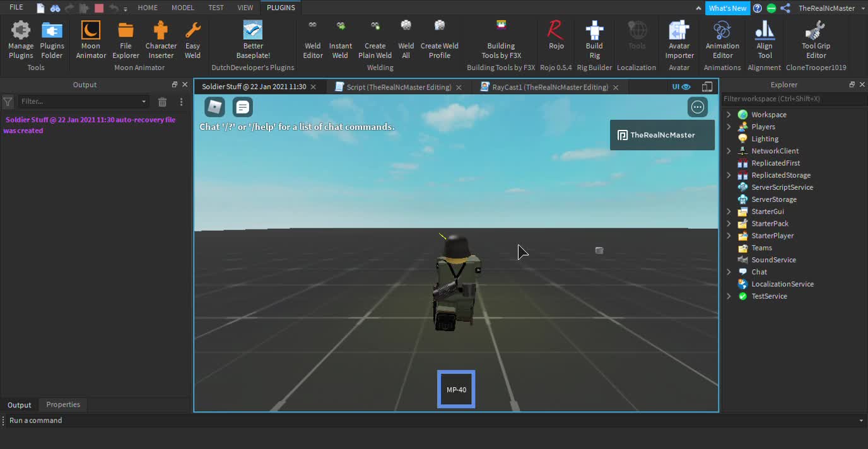Toggle the in-game chat window icon
868x449 pixels.
tap(243, 107)
